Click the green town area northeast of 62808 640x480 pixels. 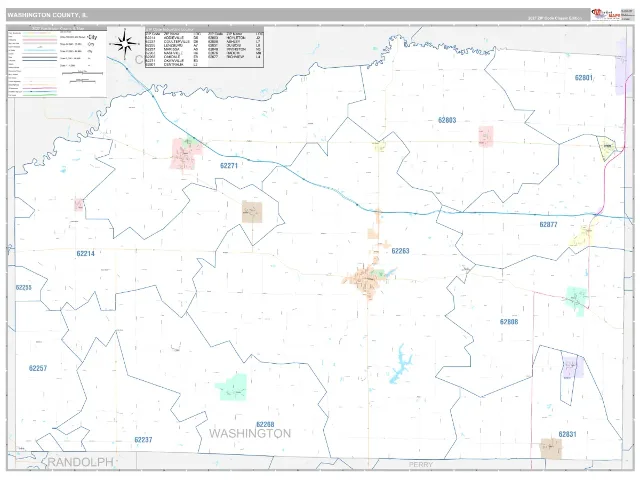(577, 301)
